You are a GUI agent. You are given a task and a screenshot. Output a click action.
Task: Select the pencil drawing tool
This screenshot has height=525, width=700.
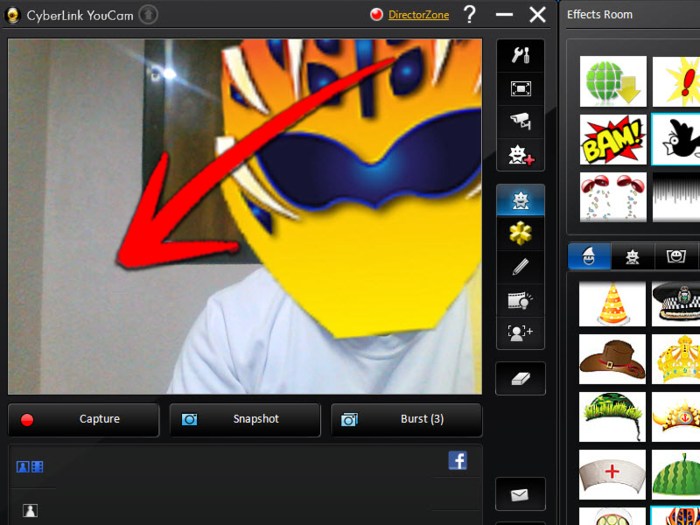[520, 266]
